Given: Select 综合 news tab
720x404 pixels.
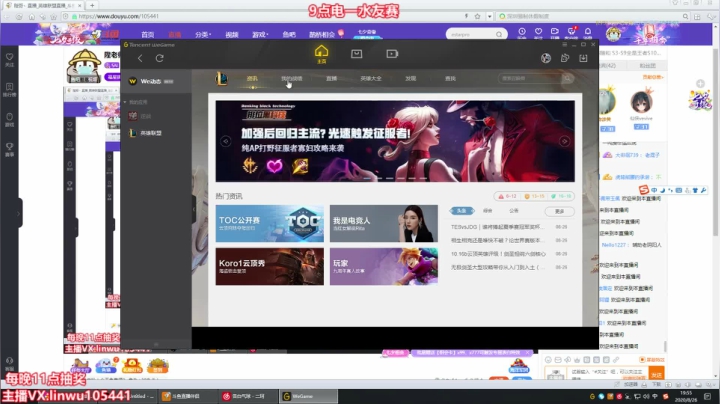Looking at the screenshot, I should coord(488,211).
